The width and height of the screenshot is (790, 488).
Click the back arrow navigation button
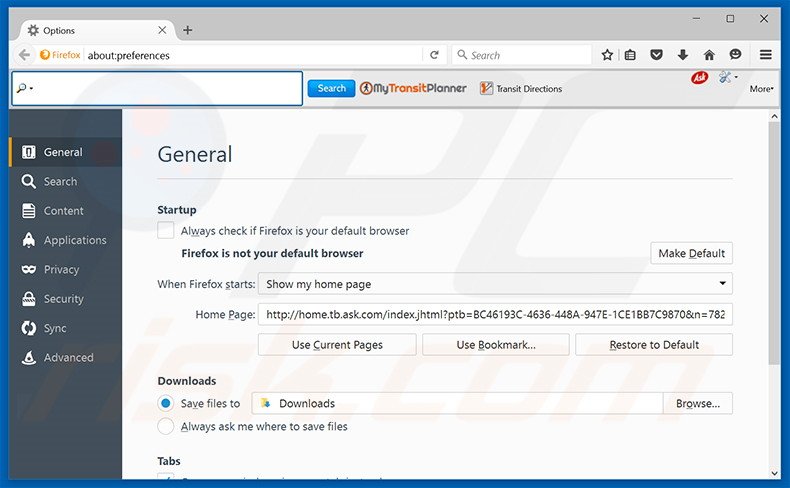click(24, 55)
